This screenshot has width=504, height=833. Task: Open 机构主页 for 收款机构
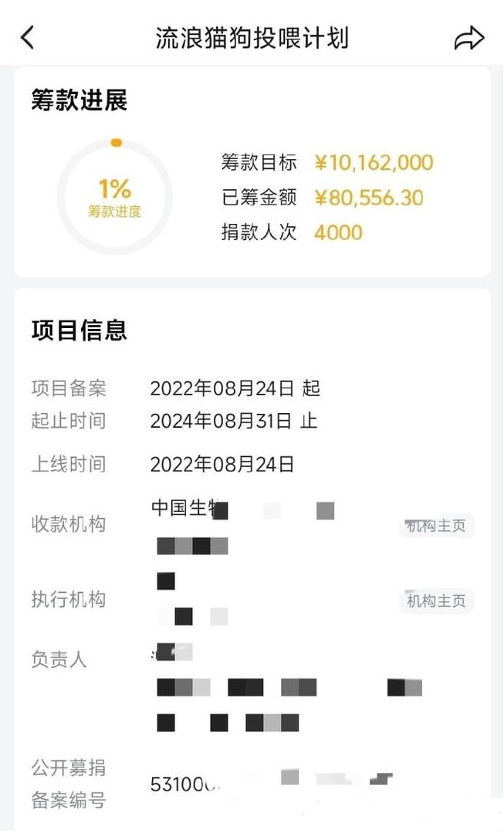click(x=436, y=527)
